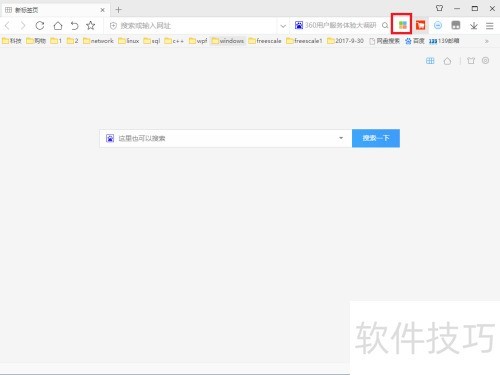
Task: Click the center search input field
Action: pyautogui.click(x=226, y=138)
